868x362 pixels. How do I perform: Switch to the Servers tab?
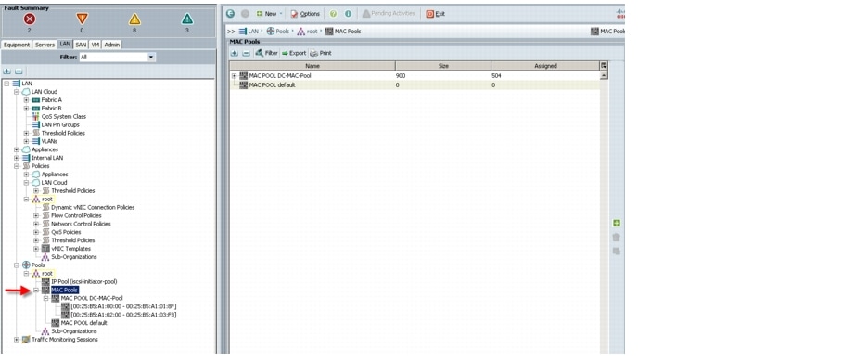[x=45, y=45]
